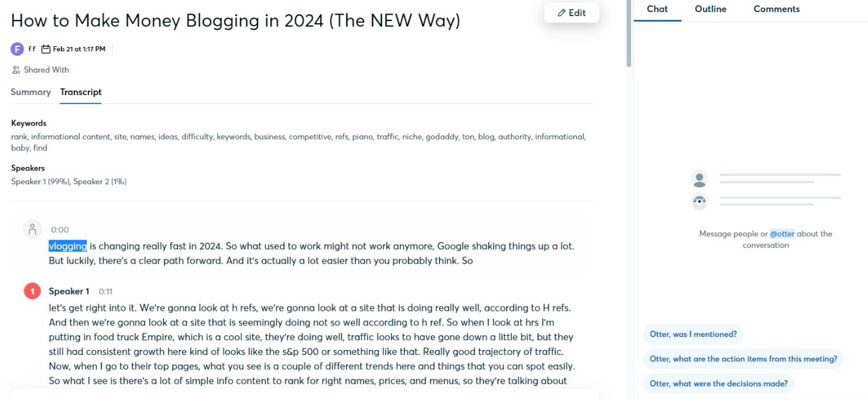Select "Otter, what were the decisions made?" prompt
The image size is (868, 400).
(718, 383)
